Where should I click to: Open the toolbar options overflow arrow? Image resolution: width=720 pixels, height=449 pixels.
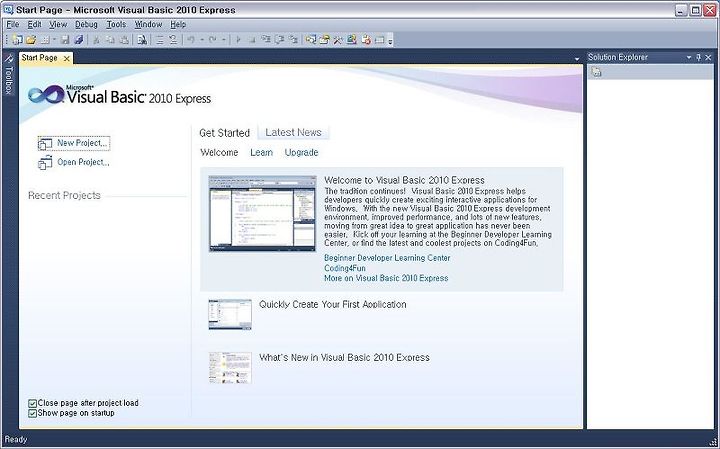click(x=390, y=41)
